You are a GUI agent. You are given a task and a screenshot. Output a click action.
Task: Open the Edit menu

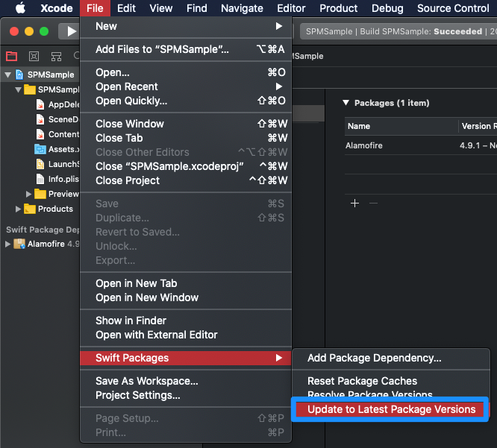tap(126, 8)
